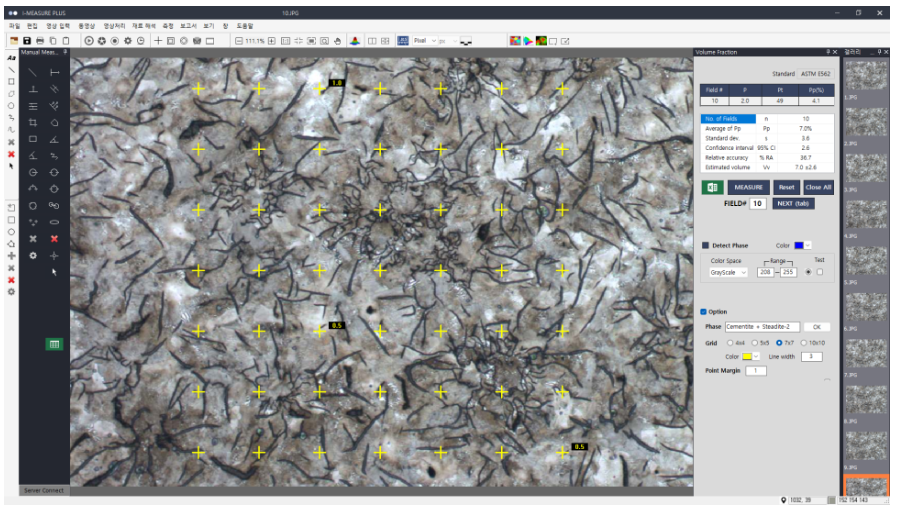Click the crosshair plus icon in toolbar

[x=158, y=41]
